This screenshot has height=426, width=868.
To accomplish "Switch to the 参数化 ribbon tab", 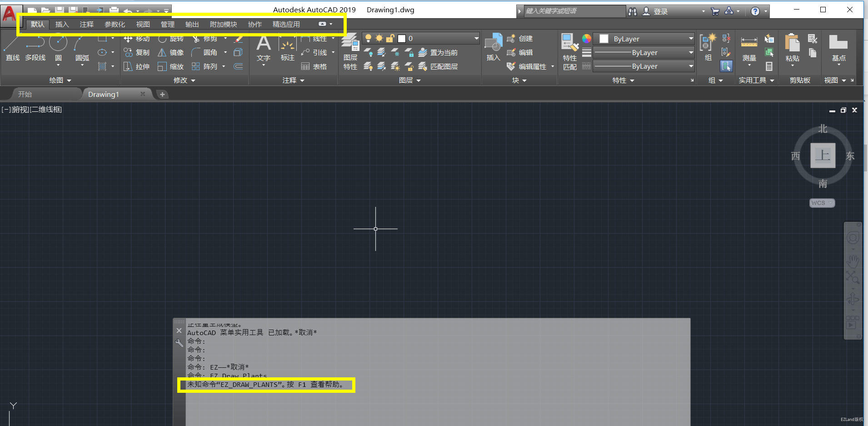I will pos(115,25).
